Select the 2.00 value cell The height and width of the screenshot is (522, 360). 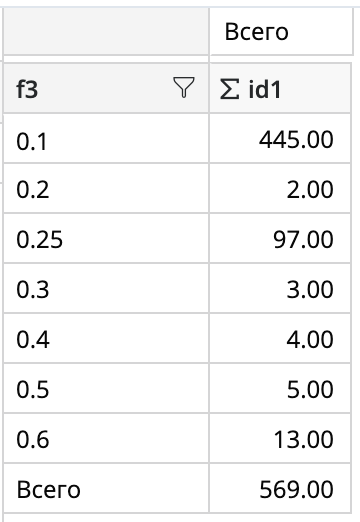[x=280, y=188]
